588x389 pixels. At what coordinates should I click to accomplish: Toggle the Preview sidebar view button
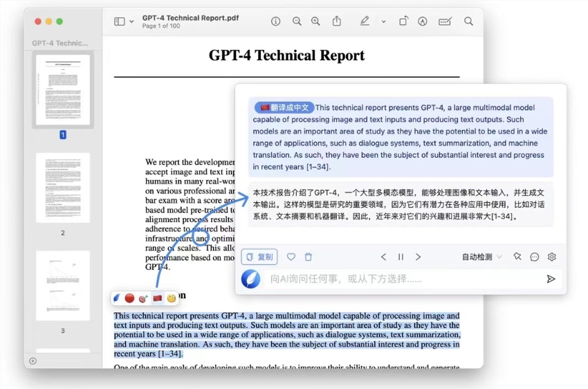click(x=119, y=21)
